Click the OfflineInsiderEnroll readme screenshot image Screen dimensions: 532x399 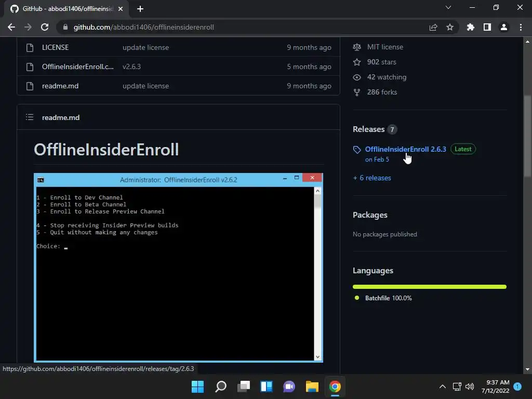[x=178, y=268]
